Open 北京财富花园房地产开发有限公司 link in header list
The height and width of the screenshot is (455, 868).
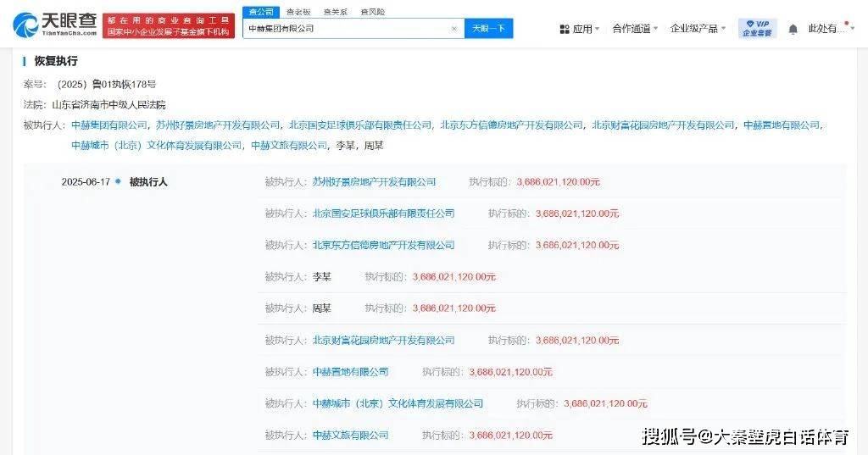click(x=663, y=125)
